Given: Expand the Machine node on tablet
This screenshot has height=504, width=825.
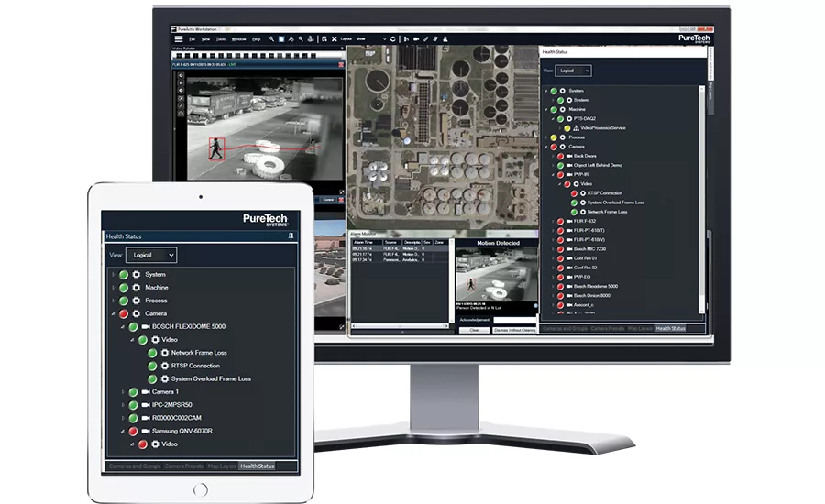Looking at the screenshot, I should coord(113,288).
